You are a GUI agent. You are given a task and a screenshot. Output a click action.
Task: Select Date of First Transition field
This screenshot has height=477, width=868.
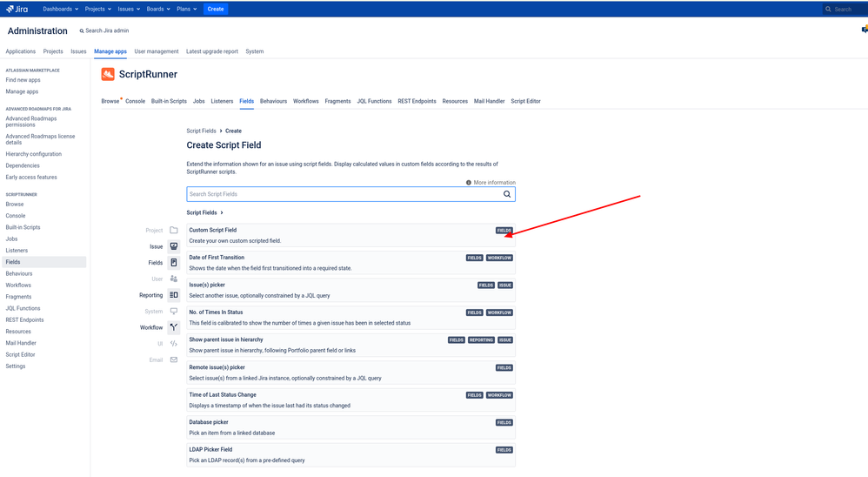(351, 263)
